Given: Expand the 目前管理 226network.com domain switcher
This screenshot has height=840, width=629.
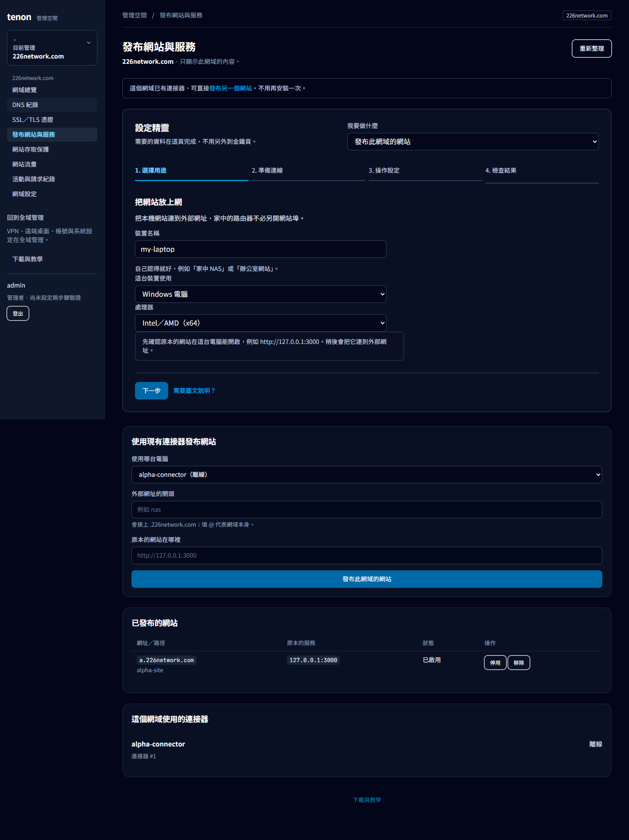Looking at the screenshot, I should coord(52,48).
